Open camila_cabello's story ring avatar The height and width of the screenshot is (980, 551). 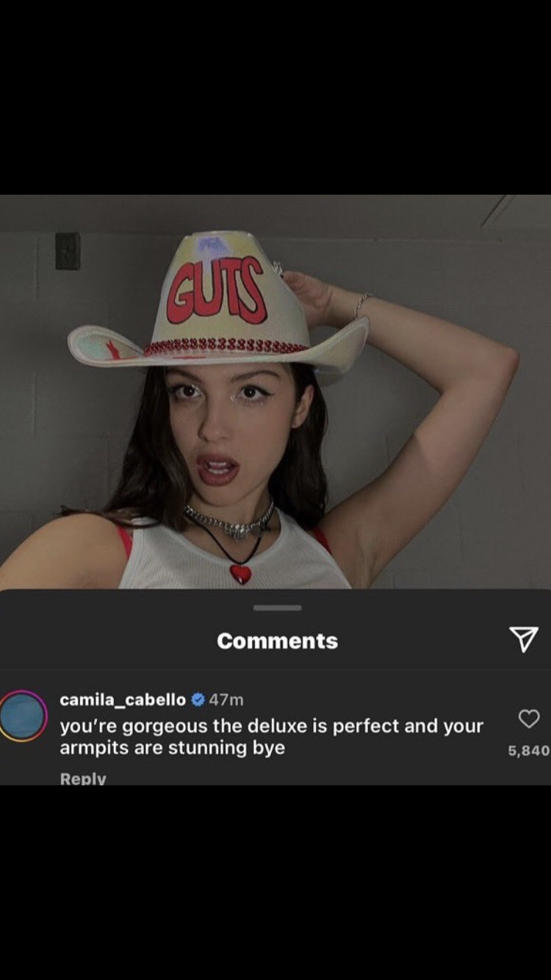point(23,716)
